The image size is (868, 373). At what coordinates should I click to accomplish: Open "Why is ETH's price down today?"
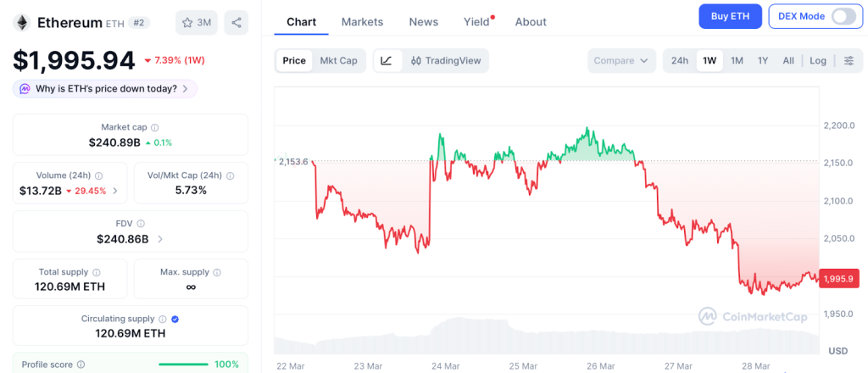tap(105, 88)
